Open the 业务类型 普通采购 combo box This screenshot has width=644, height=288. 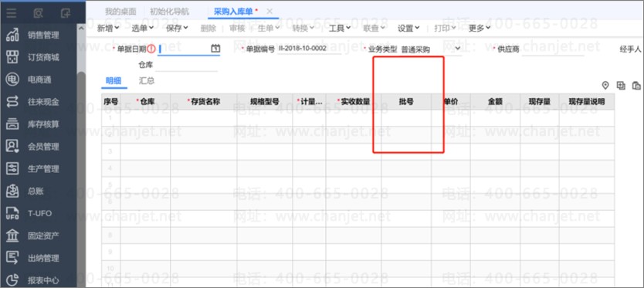click(431, 49)
